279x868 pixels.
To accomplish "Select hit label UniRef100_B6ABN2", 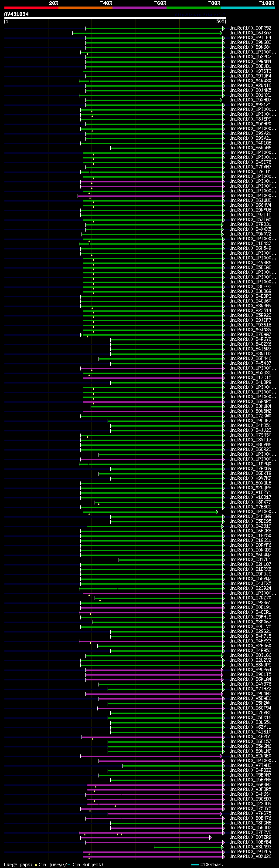I will coord(250,785).
